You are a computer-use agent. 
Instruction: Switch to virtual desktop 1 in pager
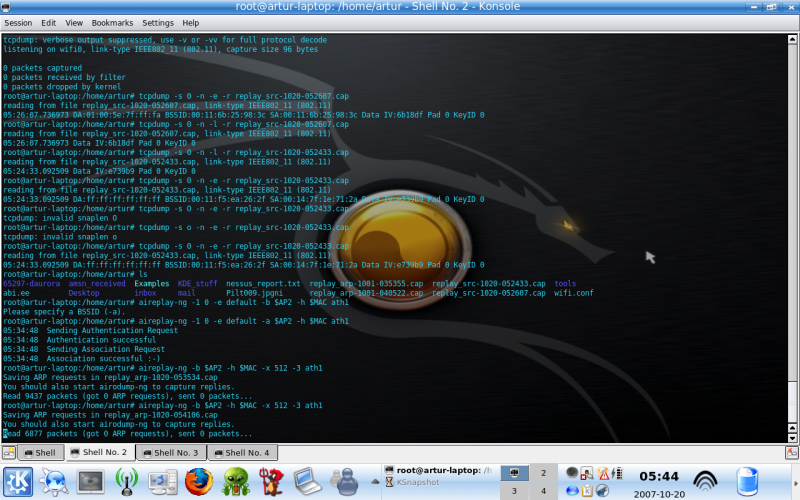click(x=514, y=473)
